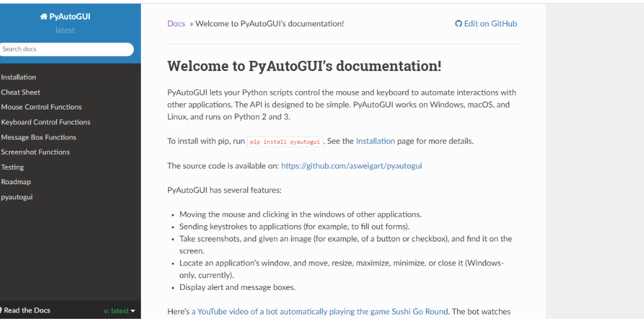The image size is (644, 322).
Task: Click the PyAutoGUI home icon in sidebar header
Action: [x=43, y=17]
